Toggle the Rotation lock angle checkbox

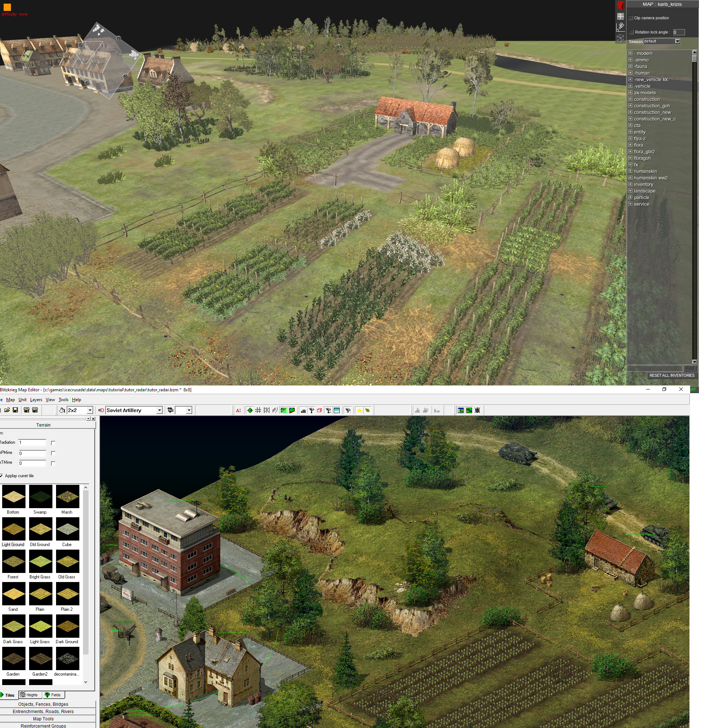[631, 32]
